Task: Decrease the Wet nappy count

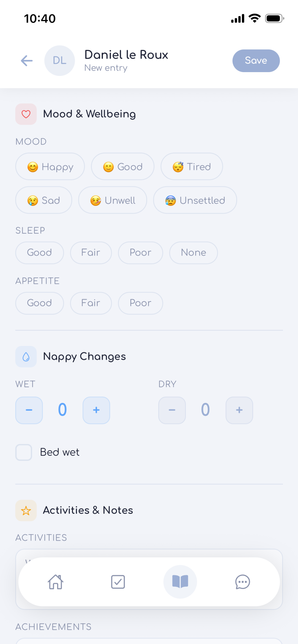Action: coord(29,410)
